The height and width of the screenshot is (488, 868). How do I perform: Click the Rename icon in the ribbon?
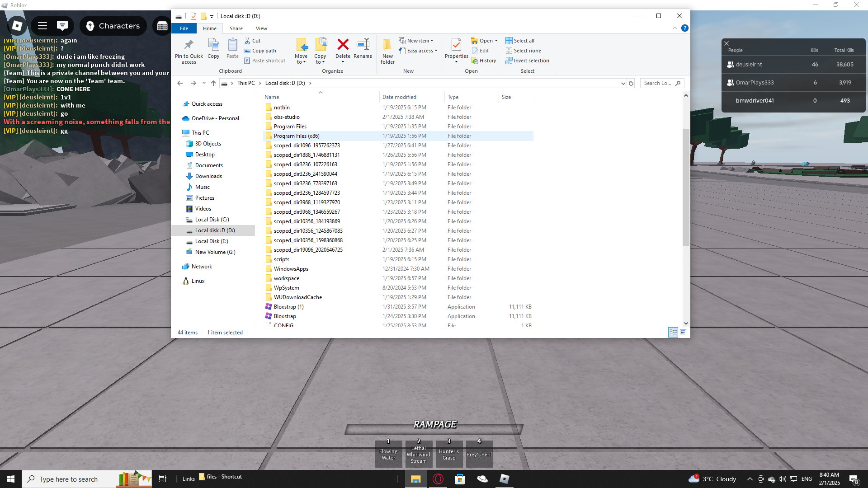(363, 45)
